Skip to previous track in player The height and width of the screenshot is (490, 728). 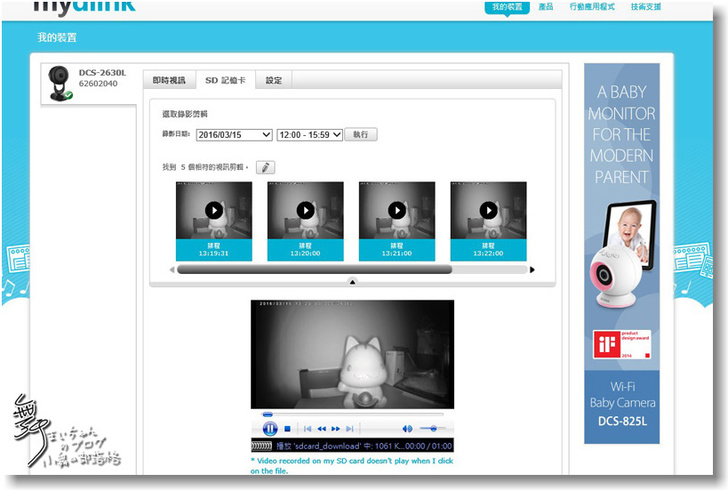click(307, 429)
